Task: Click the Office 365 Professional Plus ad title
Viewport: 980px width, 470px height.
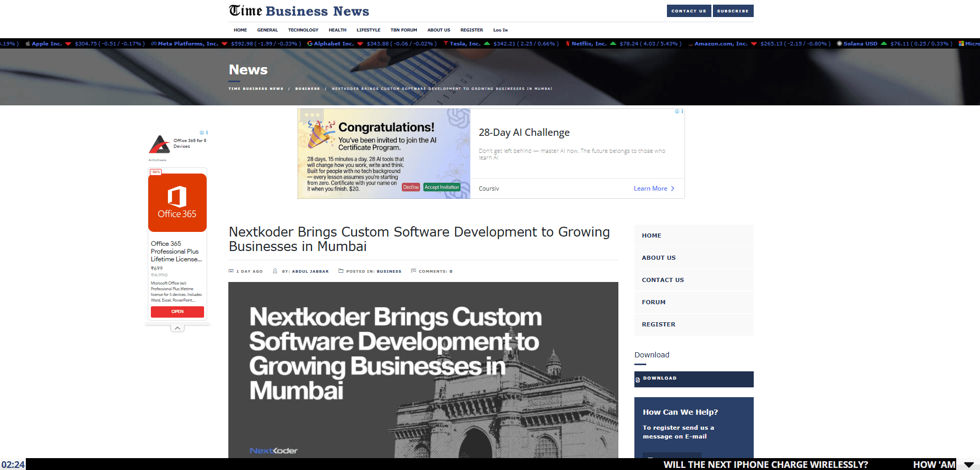Action: tap(176, 252)
